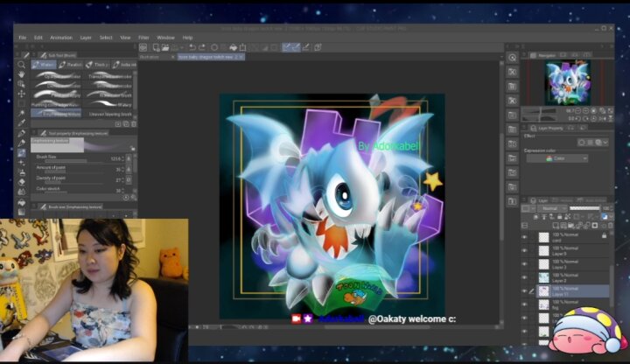Click the new raster layer icon in Layer panel
The height and width of the screenshot is (364, 630).
pyautogui.click(x=556, y=226)
